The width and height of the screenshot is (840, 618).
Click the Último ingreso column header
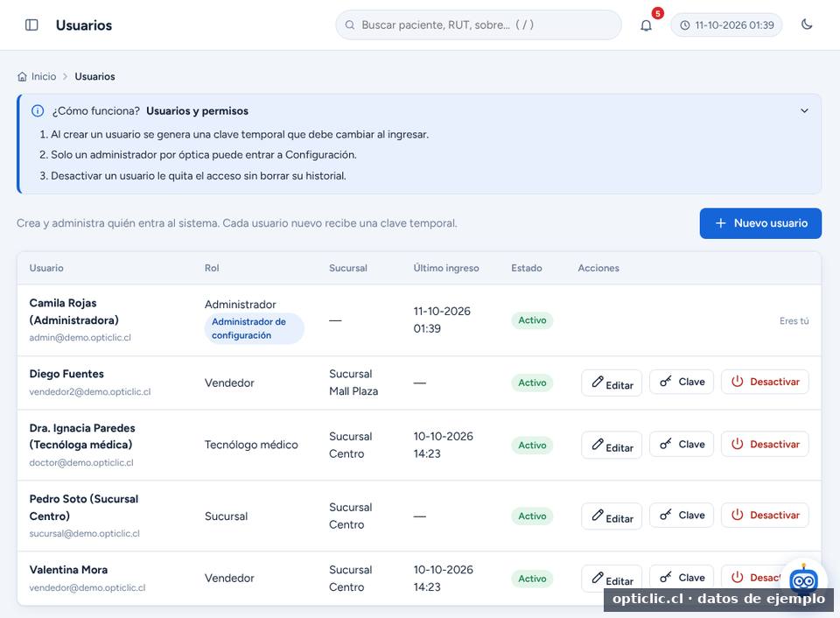446,268
